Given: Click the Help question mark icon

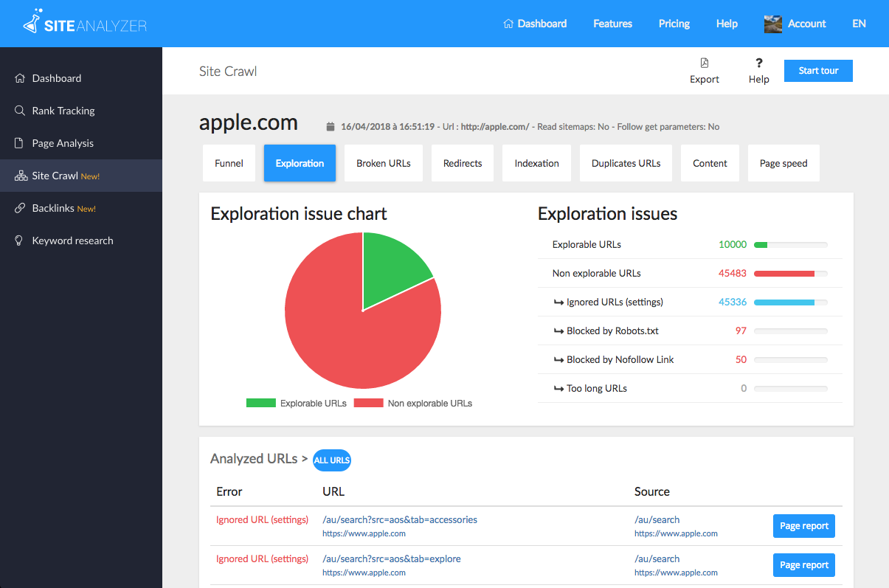Looking at the screenshot, I should point(758,63).
